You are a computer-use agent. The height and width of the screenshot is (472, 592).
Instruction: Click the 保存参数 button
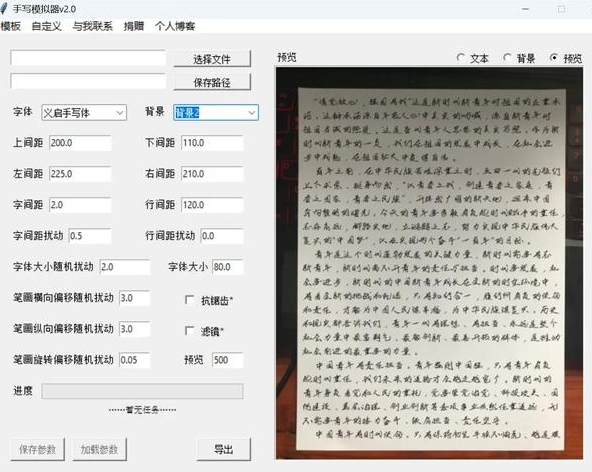coord(37,449)
